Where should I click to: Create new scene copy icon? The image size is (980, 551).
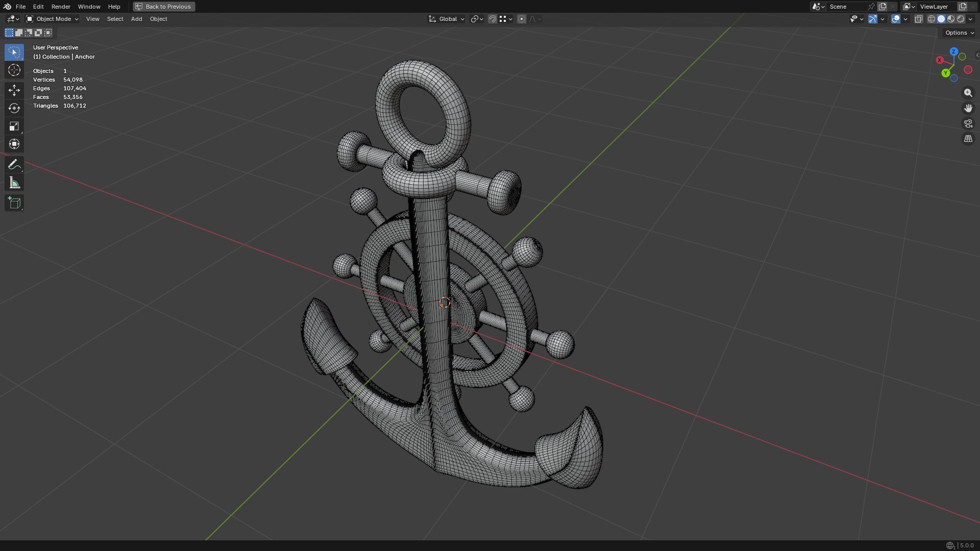click(883, 7)
